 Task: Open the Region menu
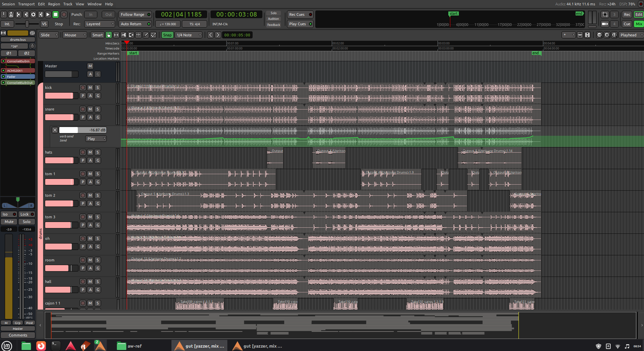pyautogui.click(x=54, y=4)
